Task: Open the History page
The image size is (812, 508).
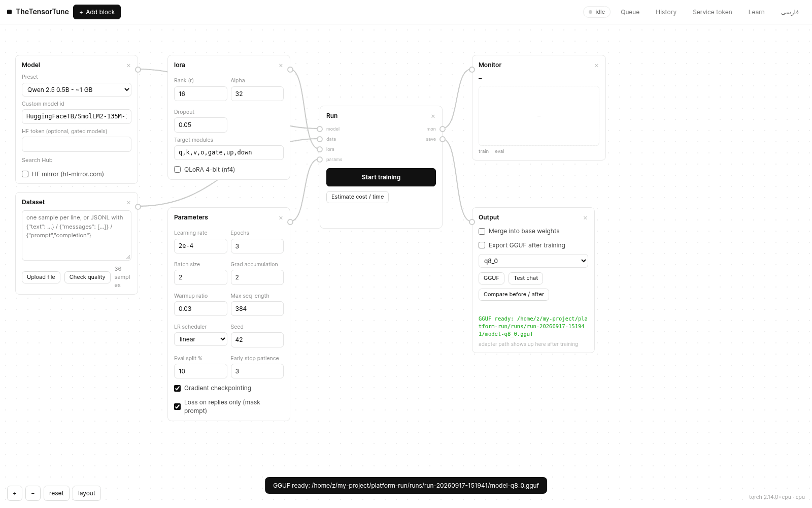Action: tap(666, 12)
